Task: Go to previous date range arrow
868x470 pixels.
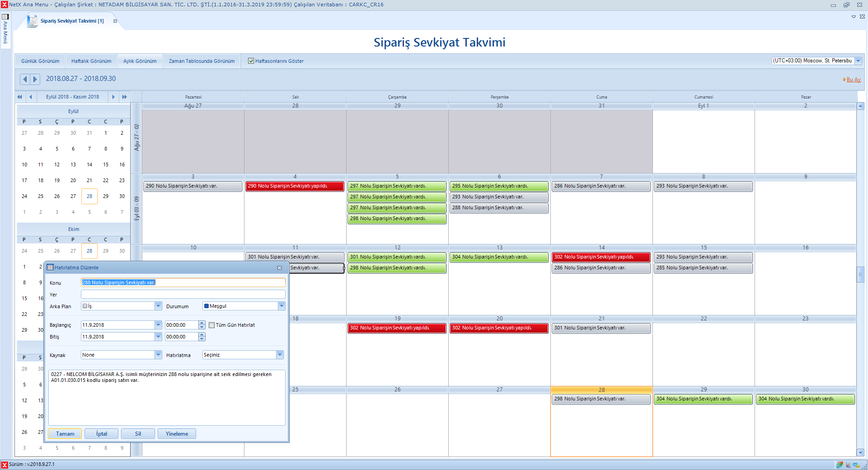Action: pyautogui.click(x=25, y=79)
